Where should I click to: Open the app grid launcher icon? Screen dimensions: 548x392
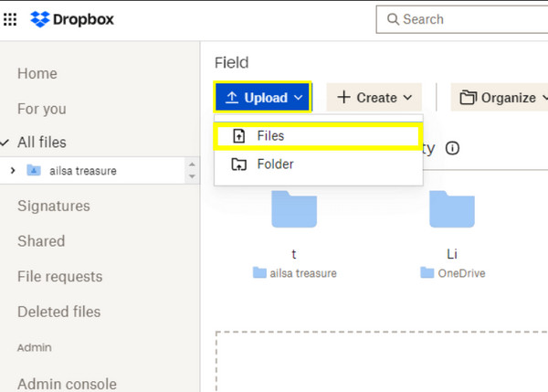(x=10, y=19)
